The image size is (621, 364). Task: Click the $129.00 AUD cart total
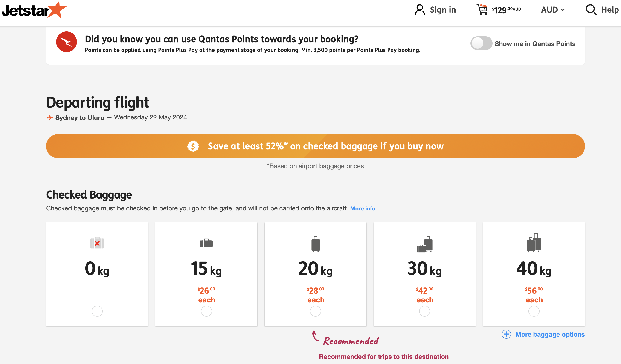tap(506, 10)
